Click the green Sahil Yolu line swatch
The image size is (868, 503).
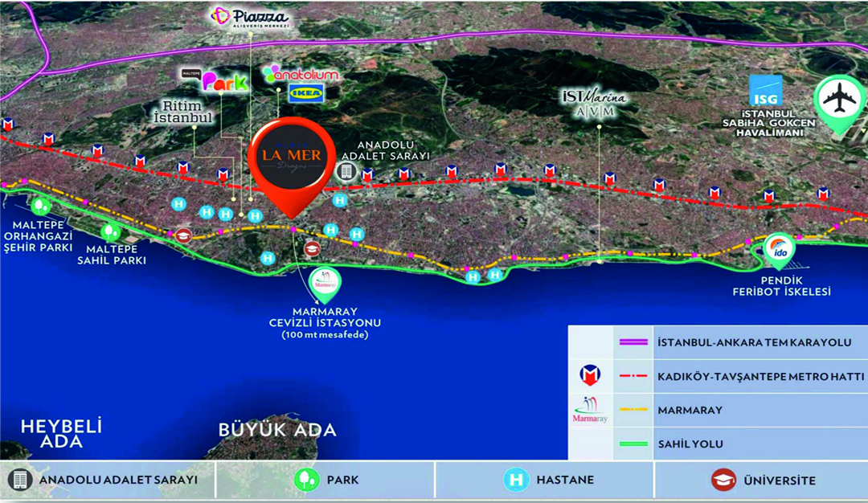[634, 444]
